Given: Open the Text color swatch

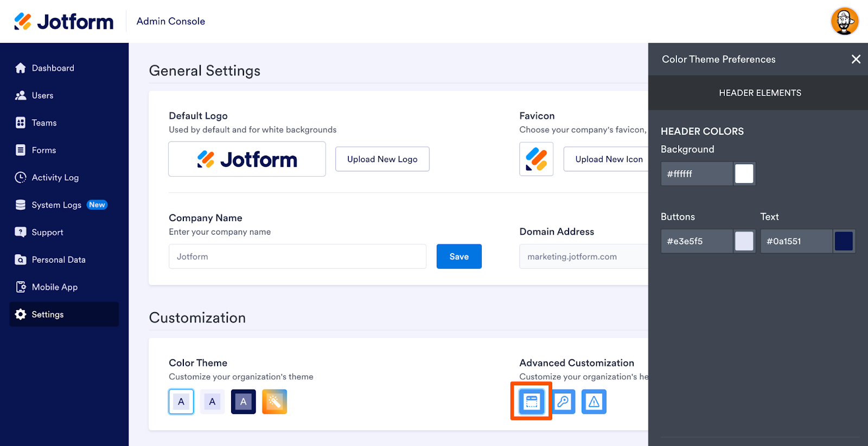Looking at the screenshot, I should (x=844, y=241).
